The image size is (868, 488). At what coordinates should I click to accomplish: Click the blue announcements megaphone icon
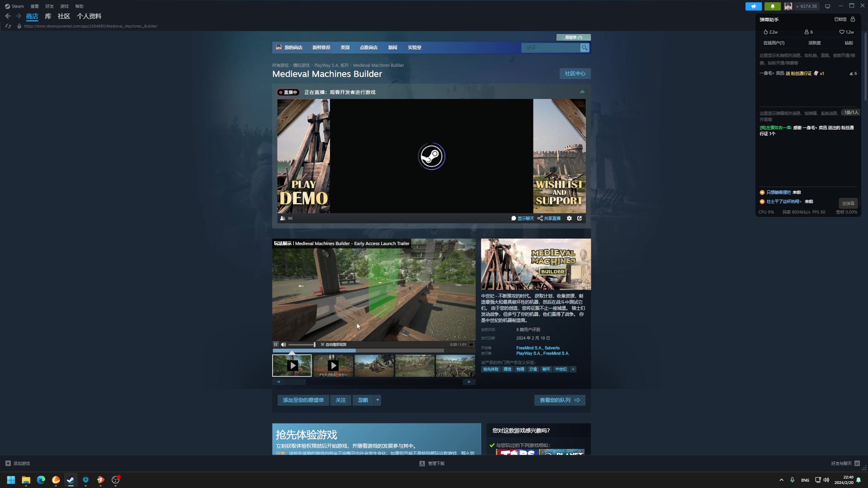click(753, 6)
